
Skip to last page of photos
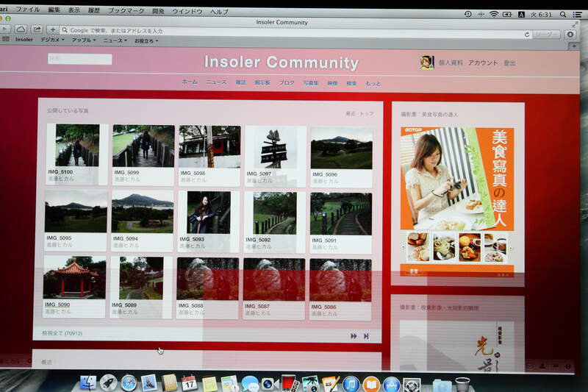tap(366, 336)
